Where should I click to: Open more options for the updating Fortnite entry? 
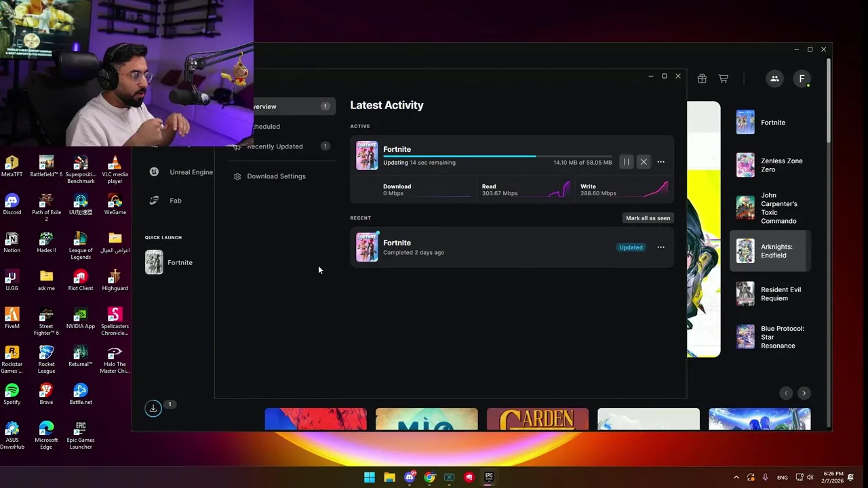(661, 162)
